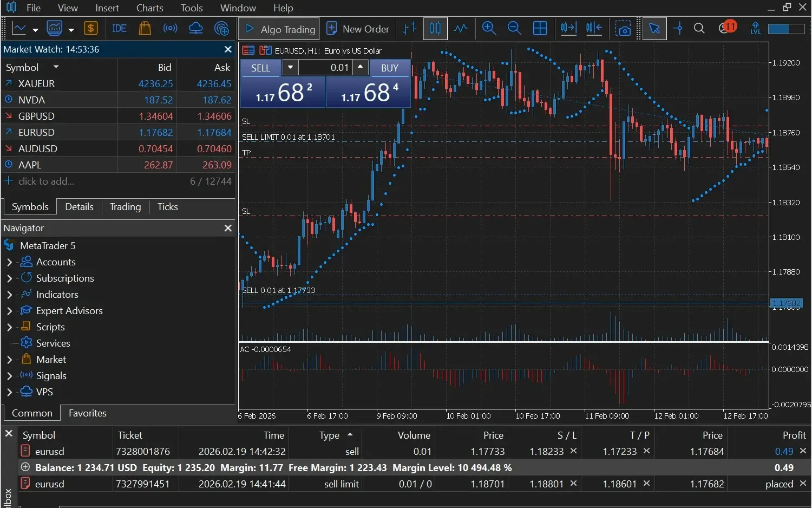812x508 pixels.
Task: Open the chart type dropdown arrow
Action: (x=35, y=30)
